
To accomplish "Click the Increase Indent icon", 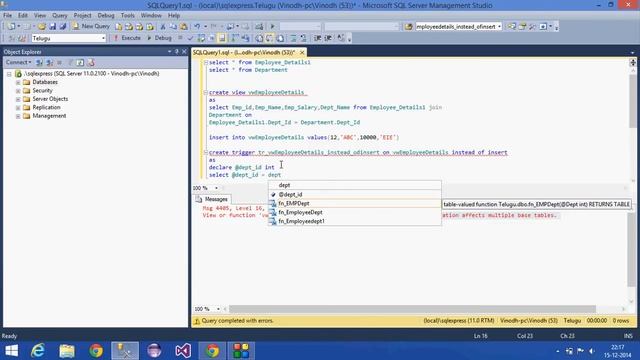I will 328,38.
